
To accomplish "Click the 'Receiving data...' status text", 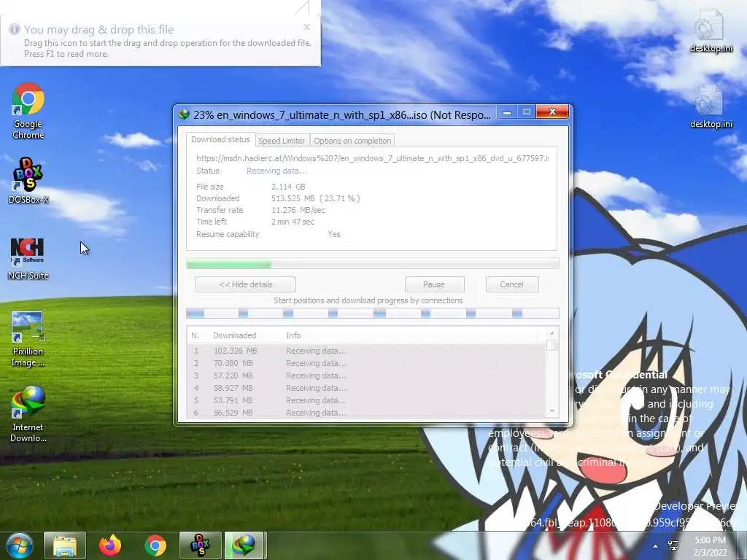I will pos(276,171).
